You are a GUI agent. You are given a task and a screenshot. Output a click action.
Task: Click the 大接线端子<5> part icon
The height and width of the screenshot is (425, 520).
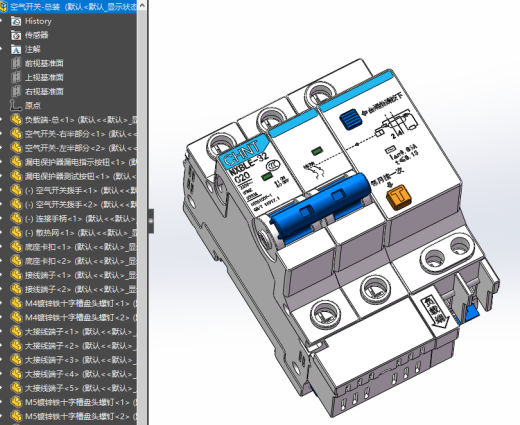[16, 388]
